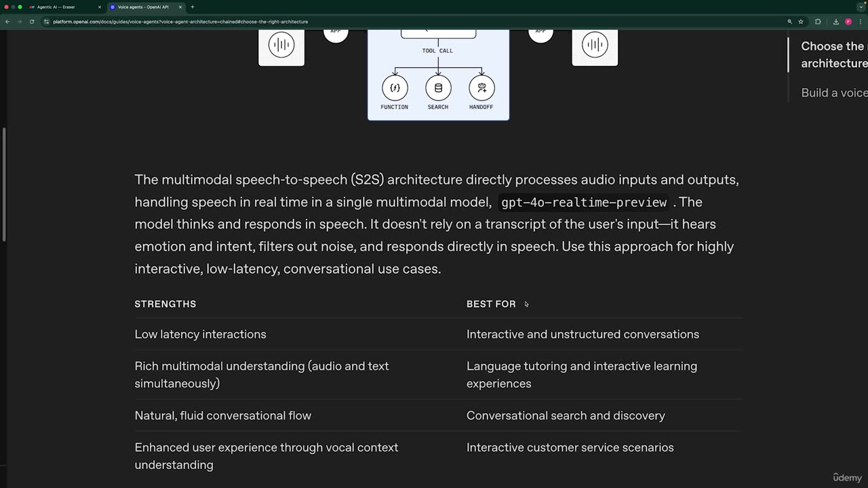The height and width of the screenshot is (488, 868).
Task: Click the STRENGTHS column header
Action: pyautogui.click(x=165, y=304)
